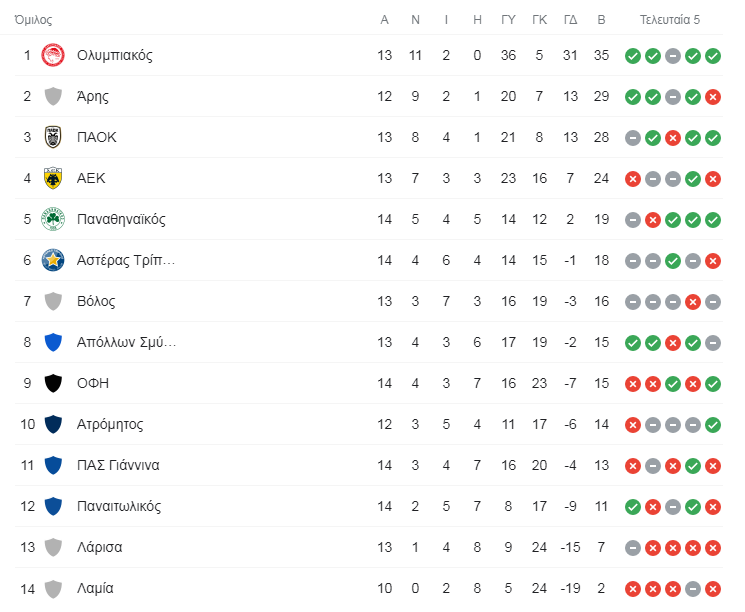The height and width of the screenshot is (612, 745).
Task: Click the grey shield icon beside Άρης
Action: (53, 96)
